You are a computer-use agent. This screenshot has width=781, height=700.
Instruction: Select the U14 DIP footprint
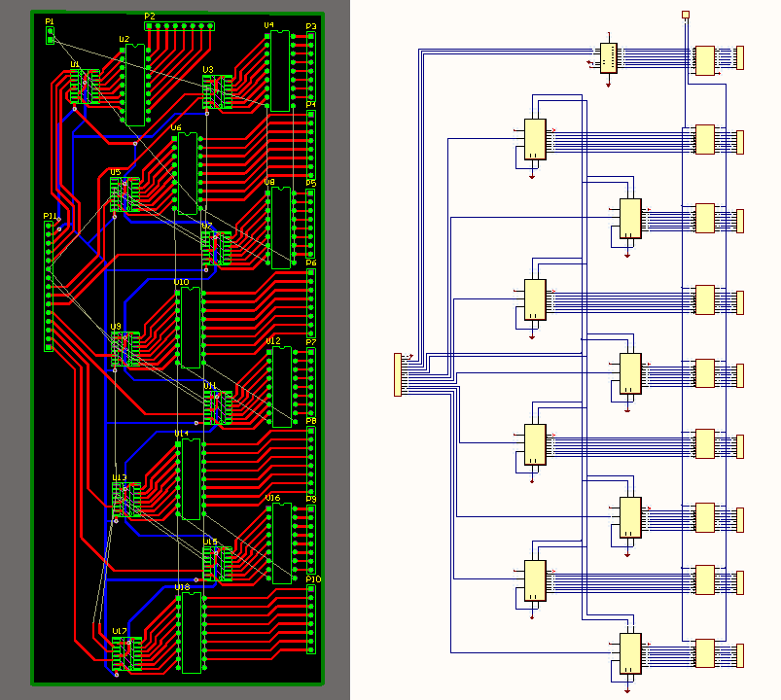point(190,478)
